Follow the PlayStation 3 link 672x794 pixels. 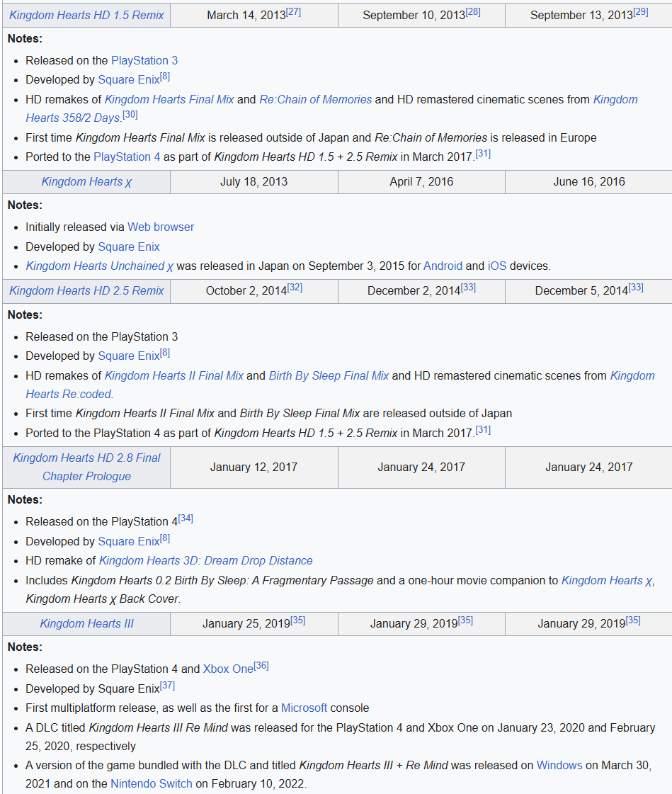coord(144,61)
